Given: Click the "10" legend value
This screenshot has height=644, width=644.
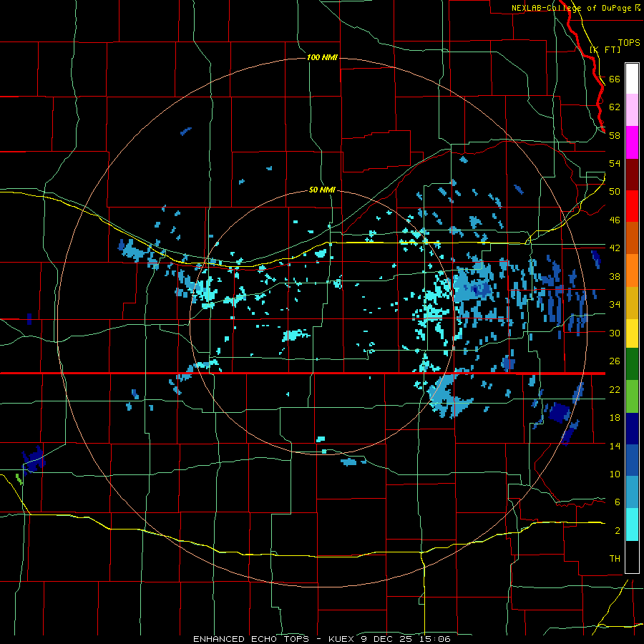Looking at the screenshot, I should (x=615, y=474).
